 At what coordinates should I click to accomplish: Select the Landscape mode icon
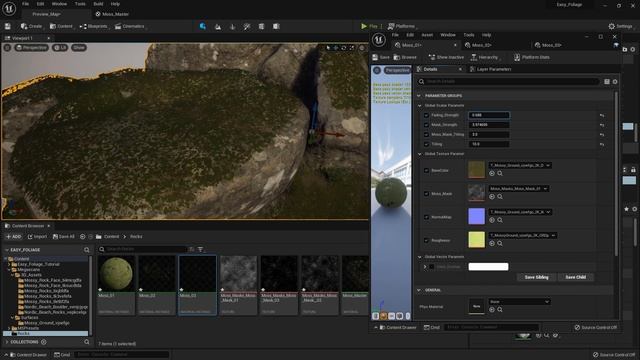click(x=218, y=27)
